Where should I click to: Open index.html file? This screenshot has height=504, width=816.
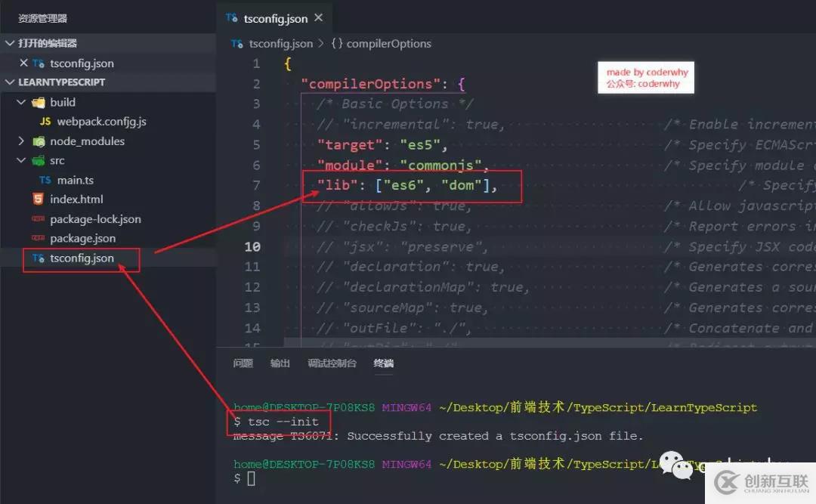pyautogui.click(x=76, y=199)
